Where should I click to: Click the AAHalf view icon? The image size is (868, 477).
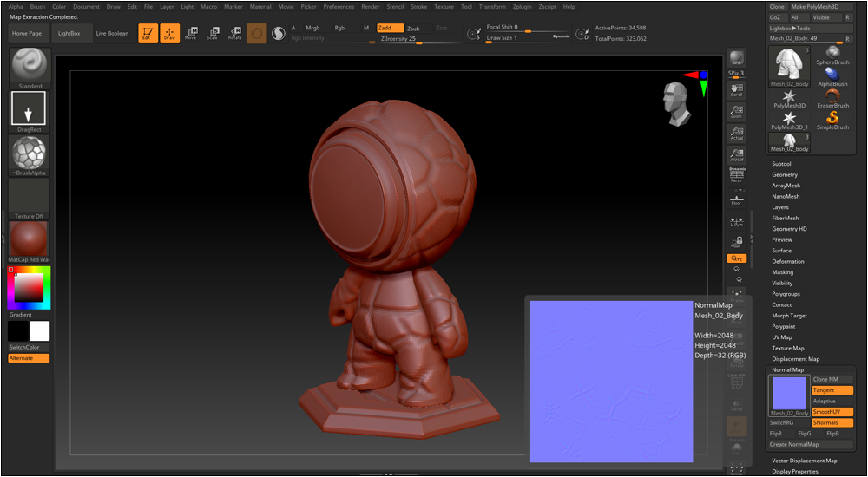736,155
